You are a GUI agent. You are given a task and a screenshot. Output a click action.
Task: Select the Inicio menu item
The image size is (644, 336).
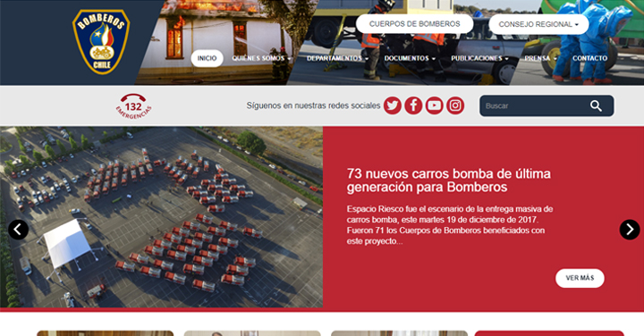pyautogui.click(x=207, y=58)
